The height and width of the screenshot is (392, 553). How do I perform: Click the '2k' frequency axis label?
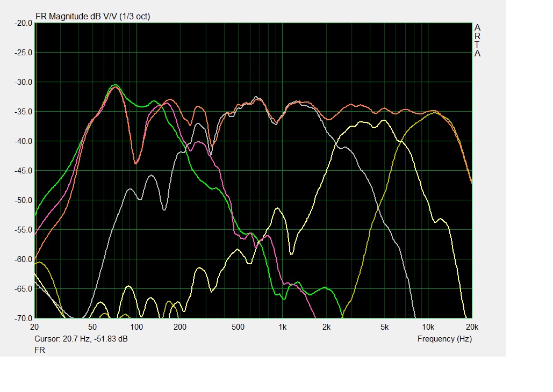point(327,327)
